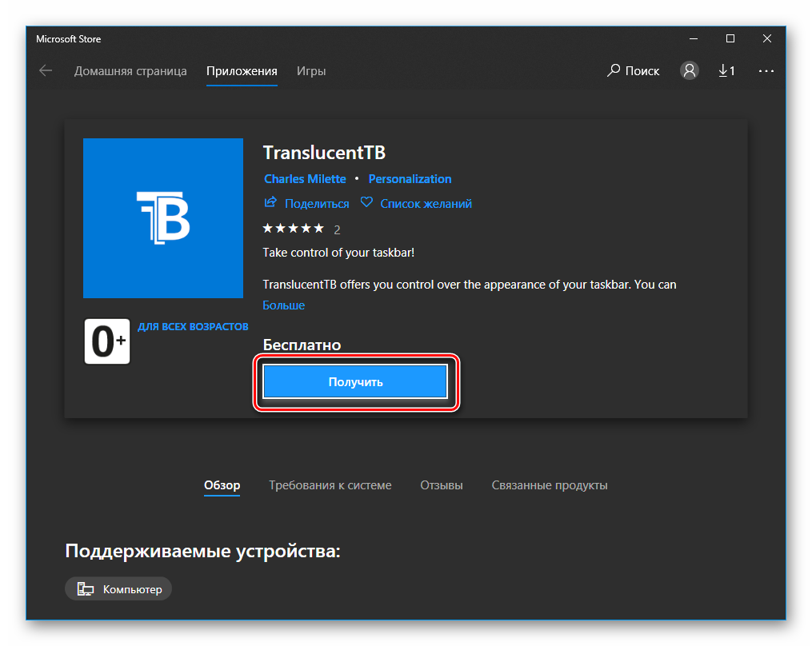The width and height of the screenshot is (812, 646).
Task: Click Поддерживаемые устройства heading
Action: (x=203, y=552)
